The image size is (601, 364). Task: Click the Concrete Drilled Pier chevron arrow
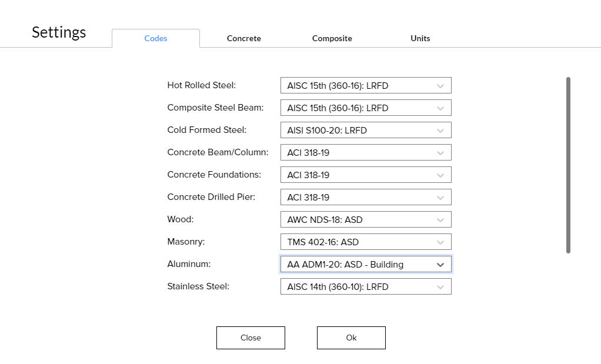pyautogui.click(x=440, y=198)
